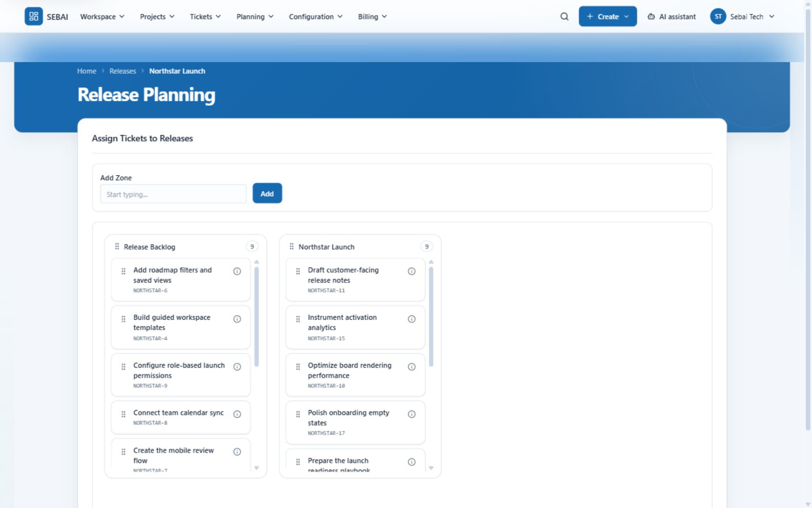Grab the Release Backlog column drag handle
The image size is (812, 508).
(117, 247)
